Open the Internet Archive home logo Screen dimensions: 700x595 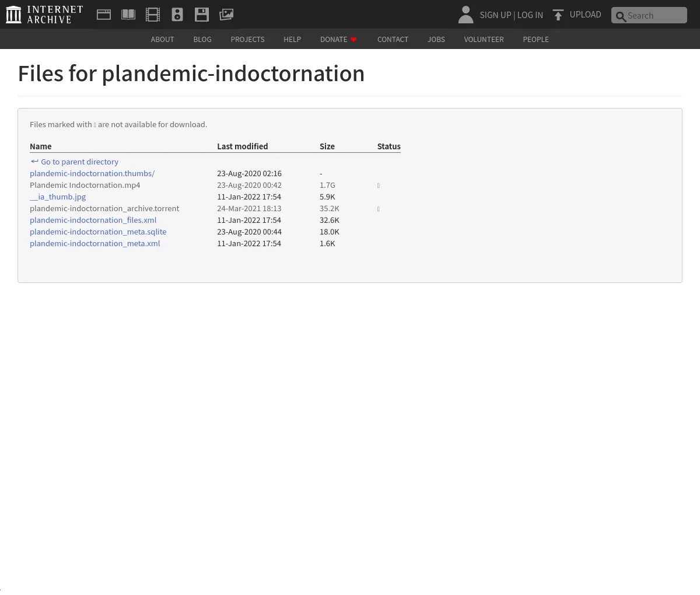tap(44, 15)
